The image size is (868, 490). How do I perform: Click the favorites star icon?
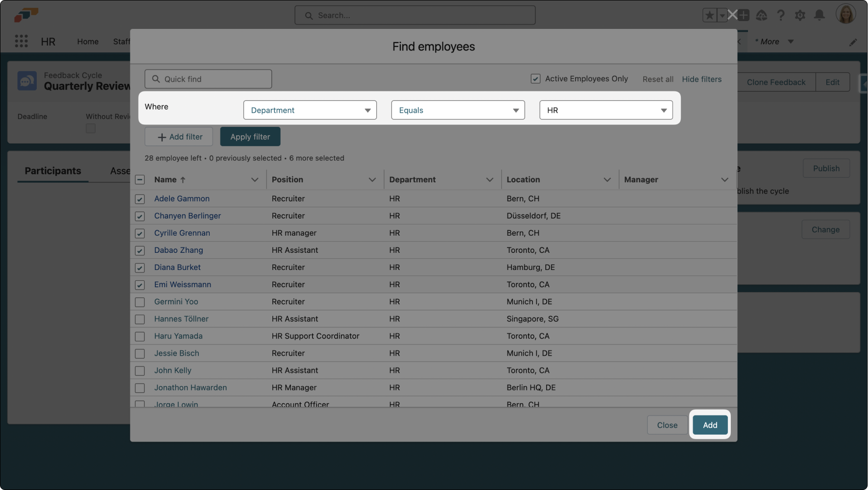pyautogui.click(x=709, y=15)
